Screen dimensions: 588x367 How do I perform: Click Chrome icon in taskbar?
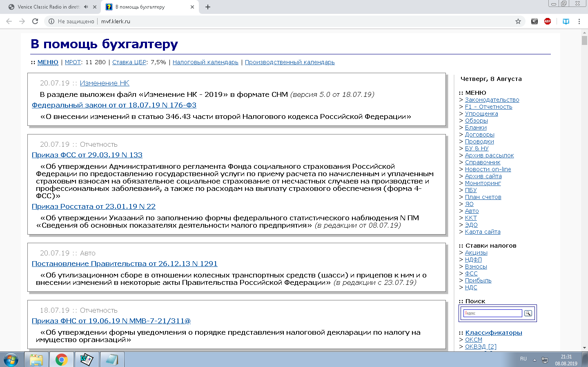point(62,360)
